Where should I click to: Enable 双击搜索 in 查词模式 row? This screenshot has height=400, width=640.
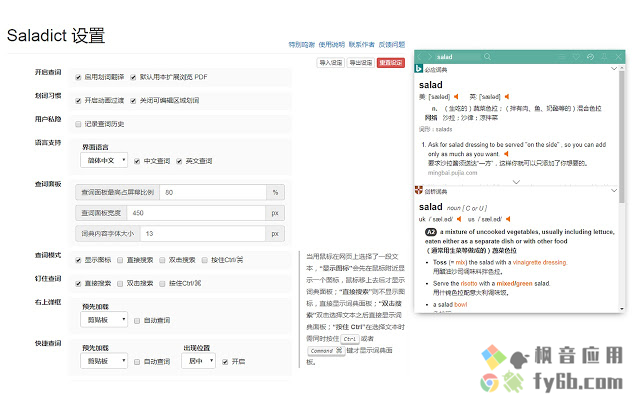(x=162, y=260)
